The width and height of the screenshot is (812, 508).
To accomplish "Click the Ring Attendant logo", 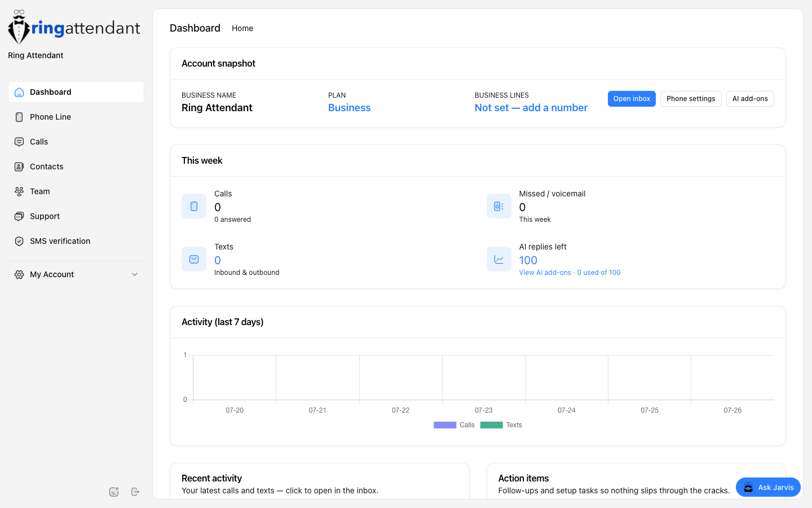I will (x=74, y=27).
